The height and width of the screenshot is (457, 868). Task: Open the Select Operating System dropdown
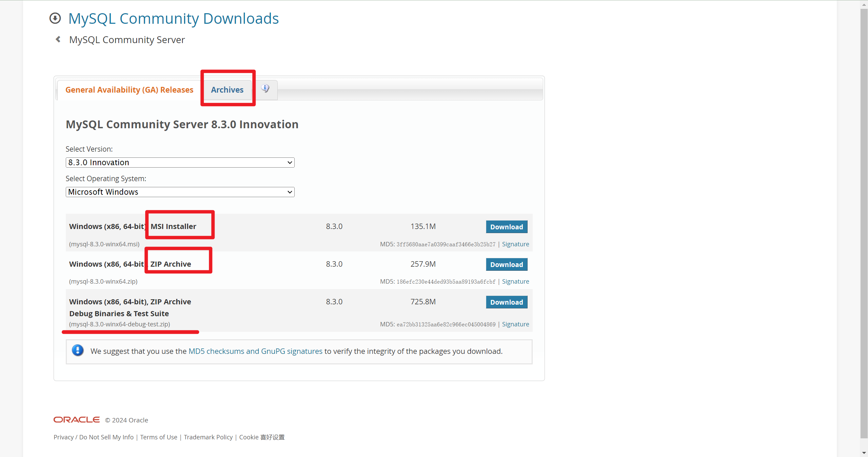[x=180, y=192]
